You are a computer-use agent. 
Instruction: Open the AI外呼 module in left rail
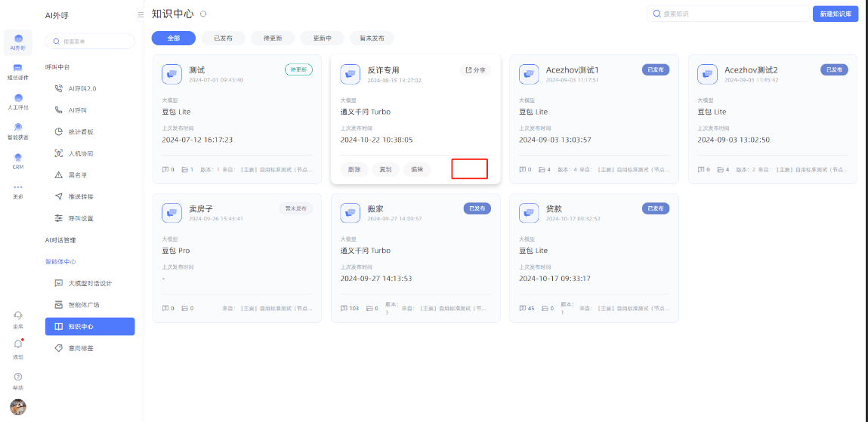coord(18,42)
